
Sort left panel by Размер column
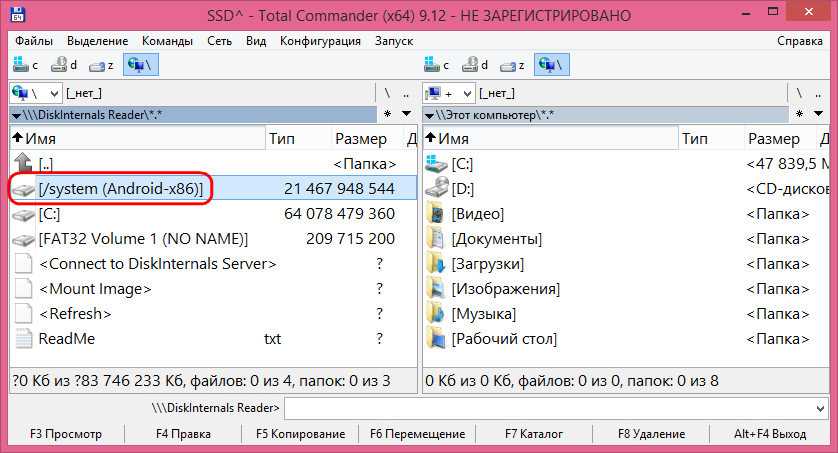tap(360, 139)
